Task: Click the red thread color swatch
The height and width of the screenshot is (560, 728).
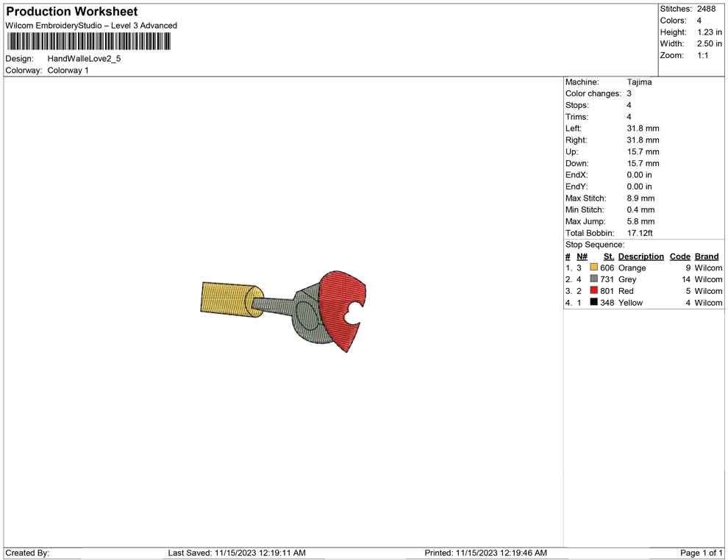Action: [593, 290]
